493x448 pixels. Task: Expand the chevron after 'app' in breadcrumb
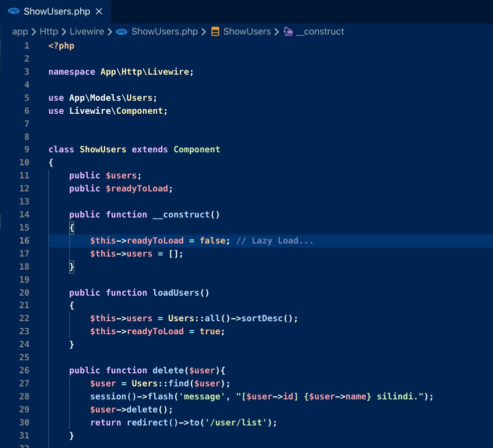(x=34, y=32)
